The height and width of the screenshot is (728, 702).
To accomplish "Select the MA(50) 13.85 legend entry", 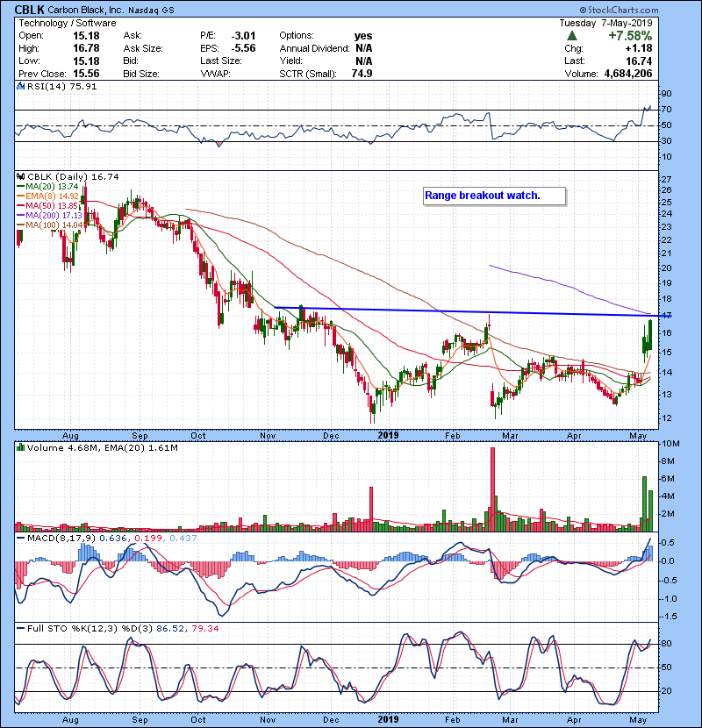I will (x=48, y=205).
